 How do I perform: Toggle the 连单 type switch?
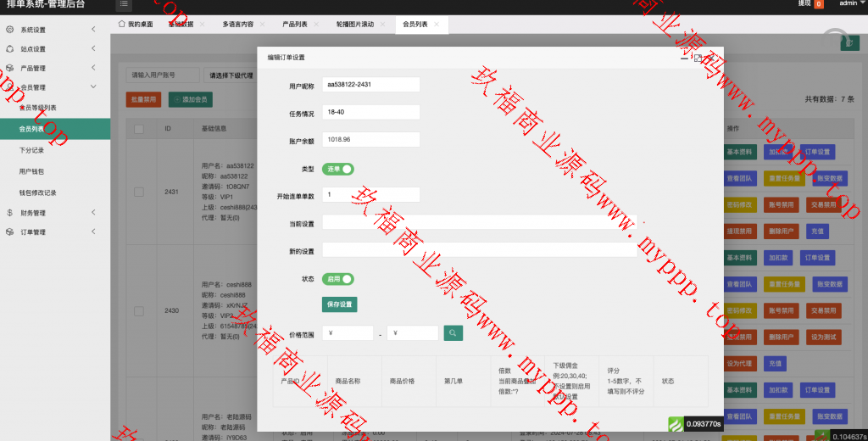click(x=337, y=169)
